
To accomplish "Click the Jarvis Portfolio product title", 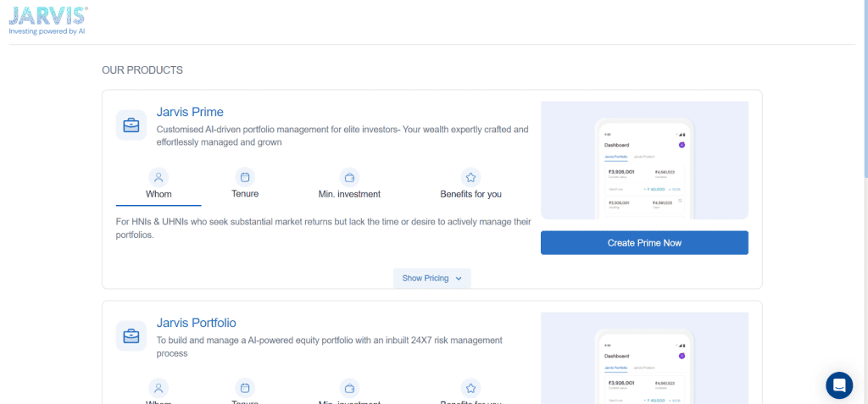I will tap(196, 323).
